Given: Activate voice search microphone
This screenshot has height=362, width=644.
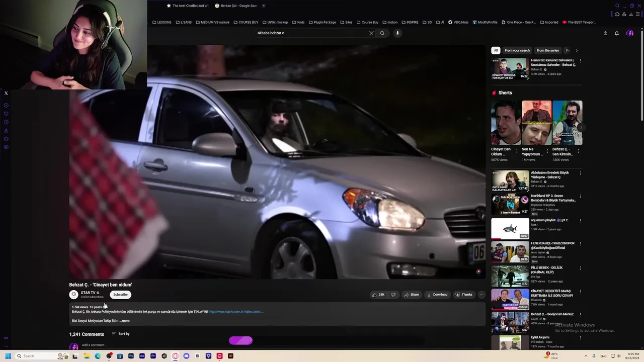Looking at the screenshot, I should [397, 33].
